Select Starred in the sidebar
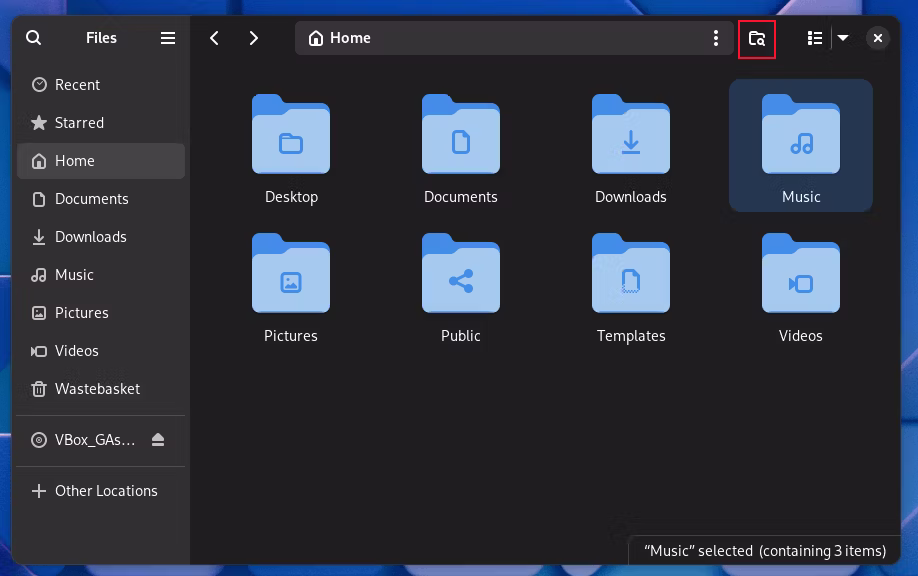The height and width of the screenshot is (576, 918). (79, 123)
